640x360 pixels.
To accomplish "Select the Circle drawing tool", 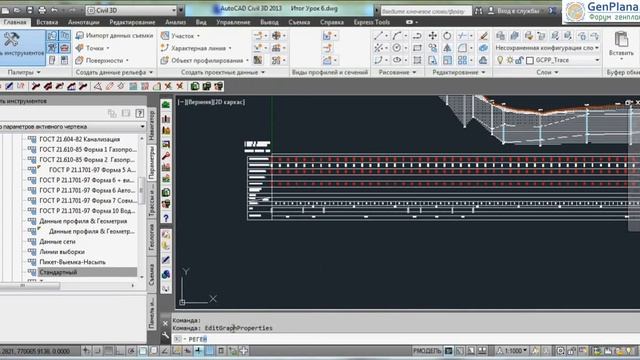I will (396, 48).
